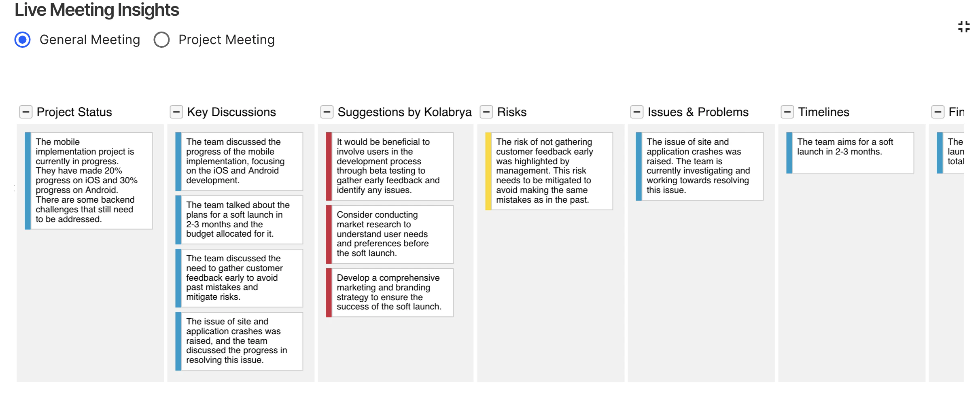980x394 pixels.
Task: Click the Live Meeting Insights heading
Action: (x=97, y=10)
